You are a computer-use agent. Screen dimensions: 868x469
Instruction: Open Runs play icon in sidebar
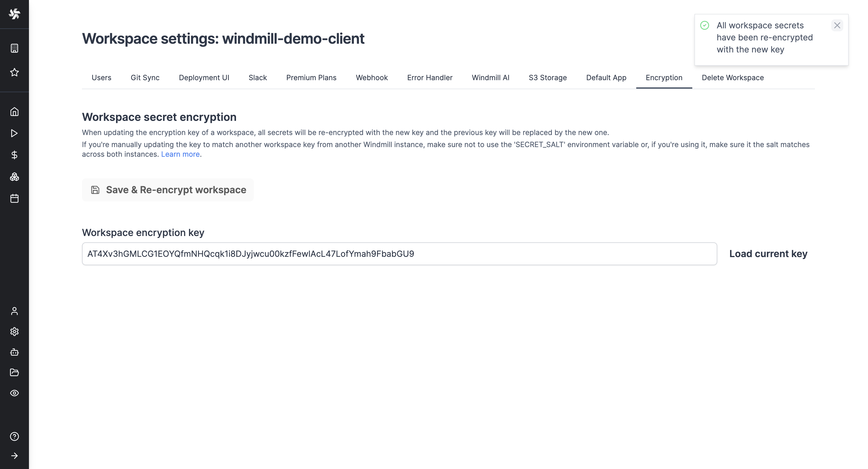click(14, 133)
